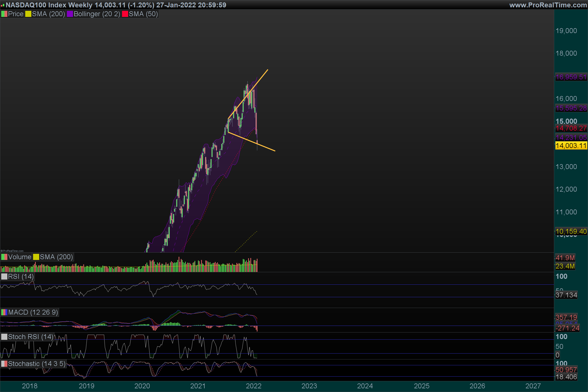Image resolution: width=588 pixels, height=392 pixels.
Task: Click the purple Bollinger legend swatch
Action: [x=70, y=14]
